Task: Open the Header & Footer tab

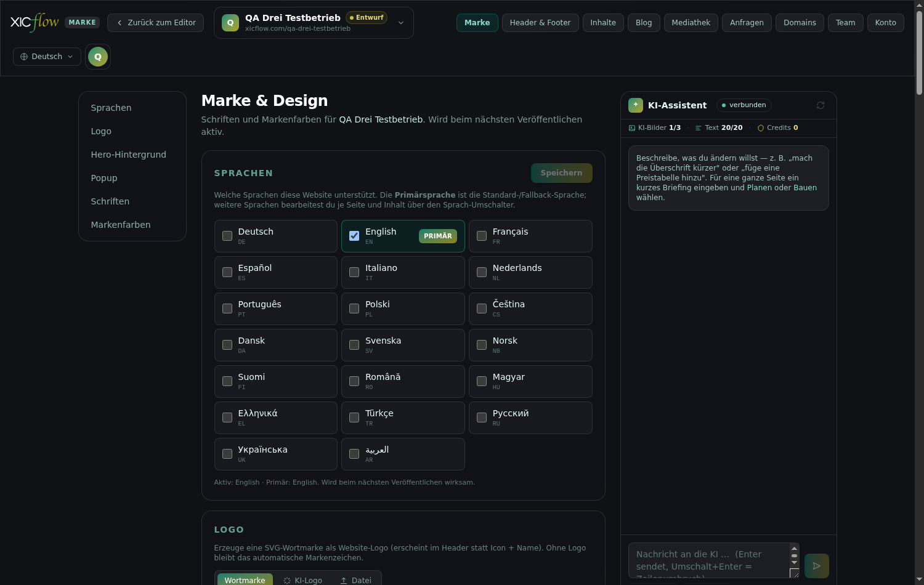Action: (540, 23)
